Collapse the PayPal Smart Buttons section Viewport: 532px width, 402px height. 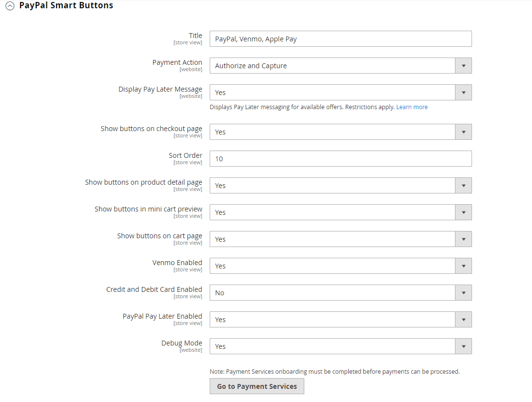pyautogui.click(x=10, y=5)
